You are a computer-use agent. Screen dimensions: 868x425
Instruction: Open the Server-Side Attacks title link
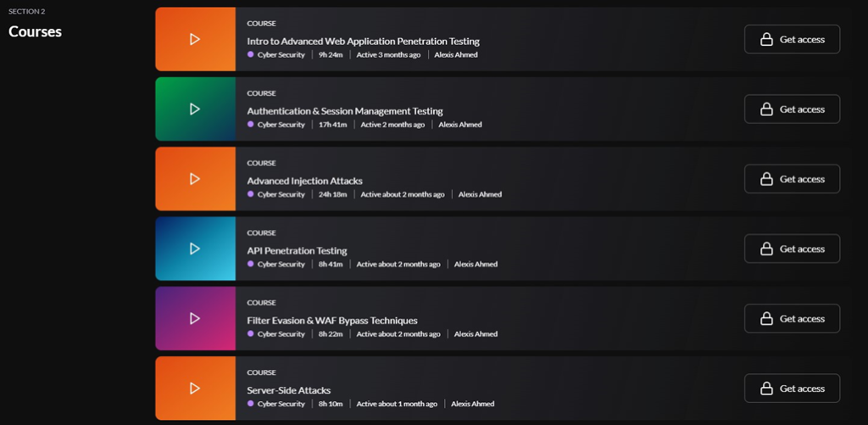[288, 390]
